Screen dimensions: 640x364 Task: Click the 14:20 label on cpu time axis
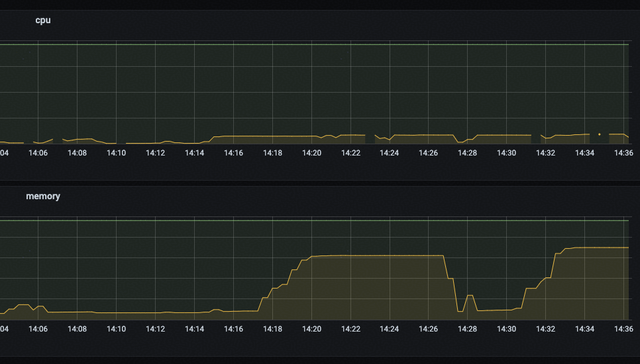312,153
